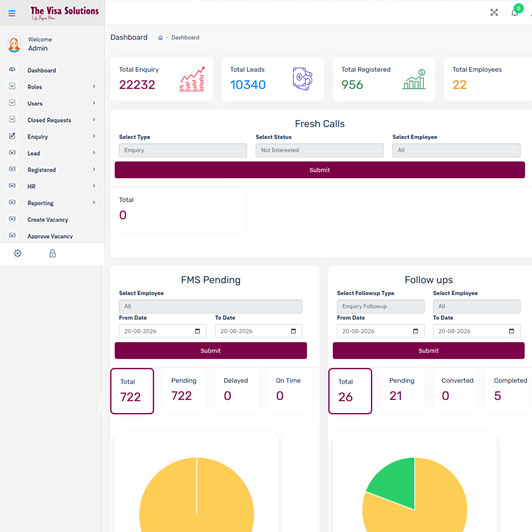Select the FMS Pending Total 722 card
Viewport: 532px width, 532px height.
[132, 391]
